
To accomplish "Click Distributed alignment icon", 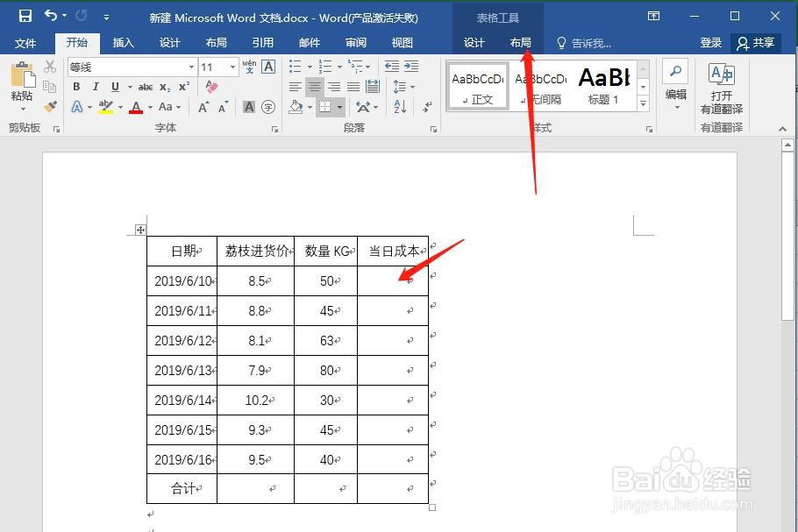I will (373, 87).
